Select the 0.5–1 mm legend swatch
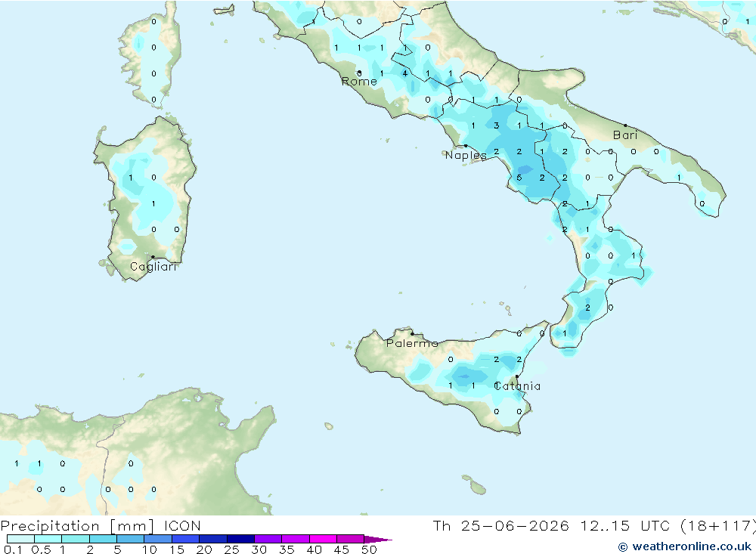This screenshot has width=756, height=554. point(48,539)
